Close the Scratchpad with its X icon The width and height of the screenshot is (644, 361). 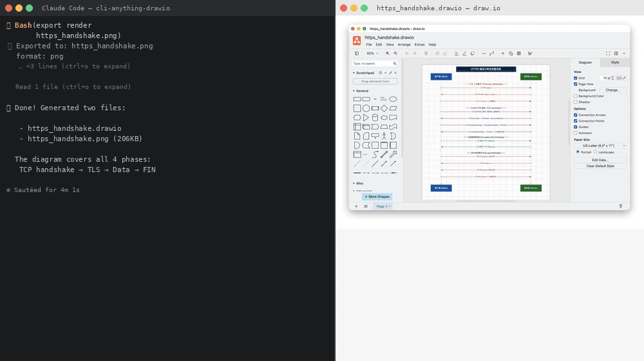click(x=395, y=73)
